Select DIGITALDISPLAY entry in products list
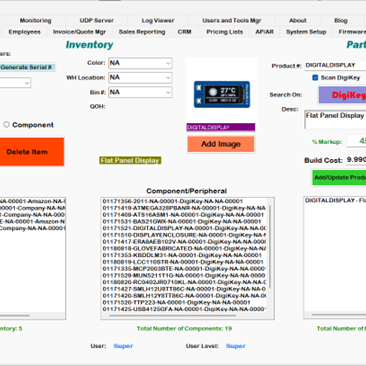The image size is (366, 366). [x=335, y=200]
